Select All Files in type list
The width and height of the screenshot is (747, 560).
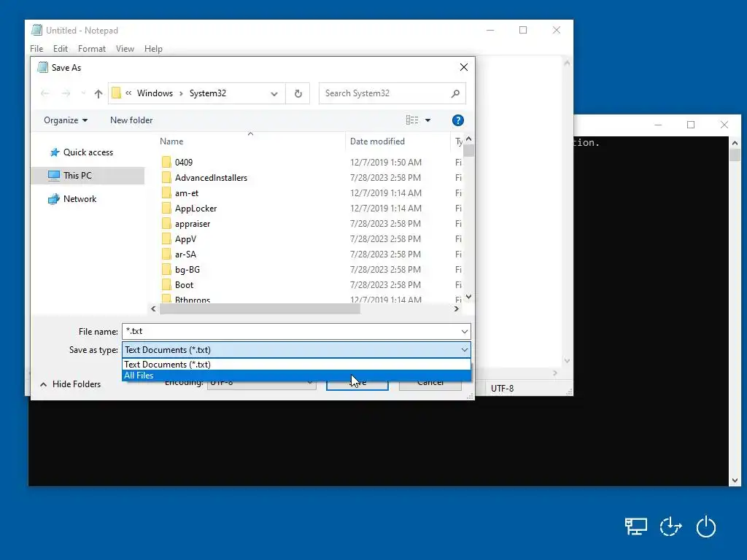[296, 376]
